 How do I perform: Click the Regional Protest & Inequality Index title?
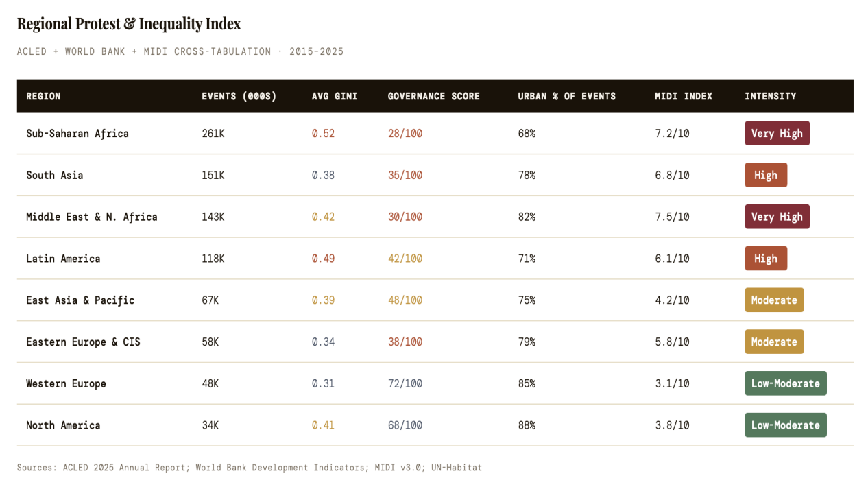point(129,24)
